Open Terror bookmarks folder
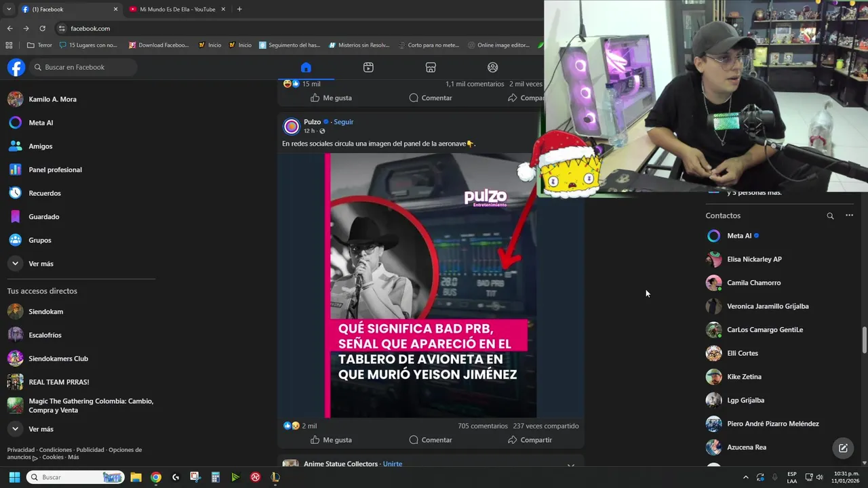The width and height of the screenshot is (868, 488). tap(39, 45)
